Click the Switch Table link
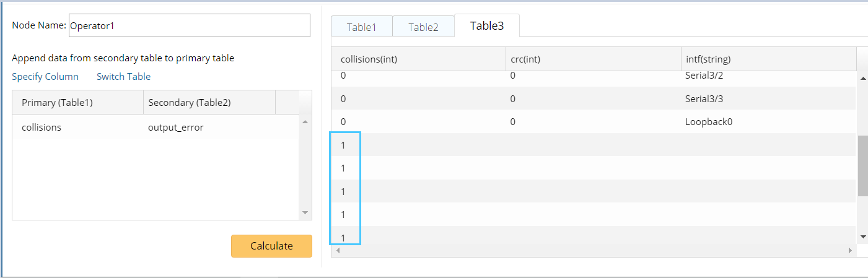This screenshot has width=868, height=278. (x=123, y=77)
